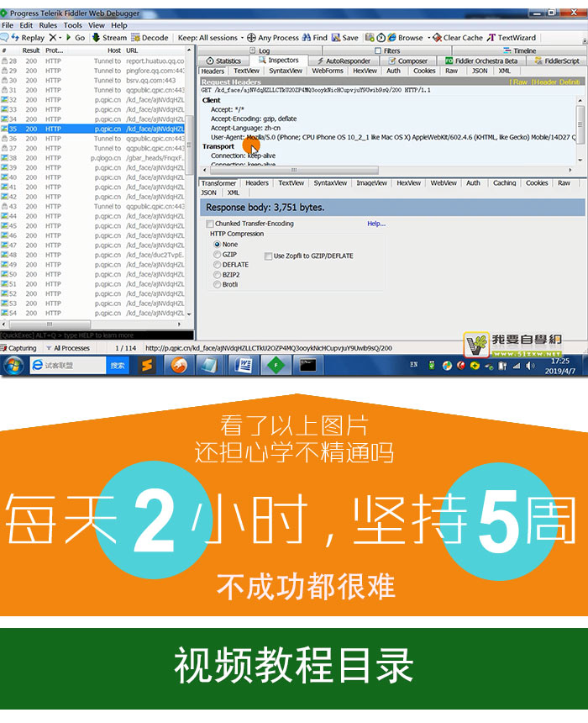Open the View menu
Image resolution: width=588 pixels, height=723 pixels.
click(97, 25)
